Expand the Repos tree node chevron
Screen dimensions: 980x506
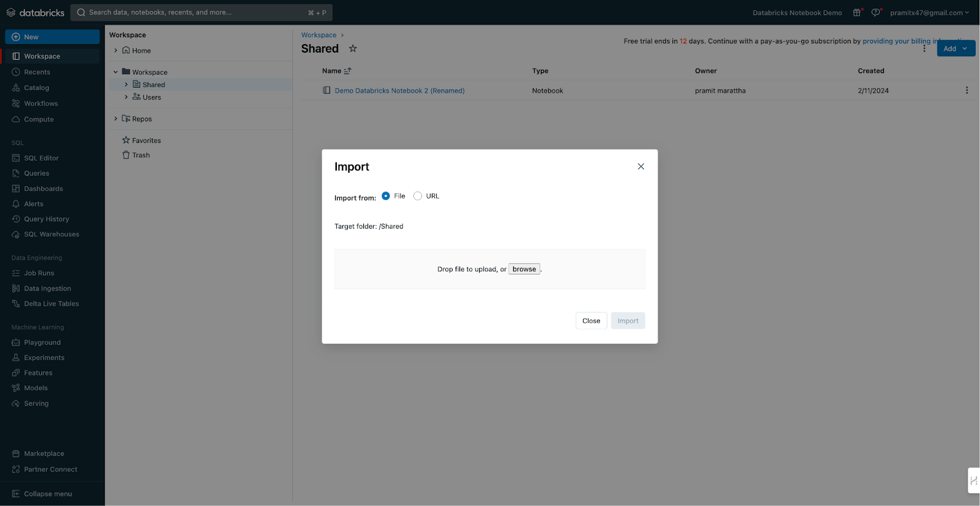(115, 119)
